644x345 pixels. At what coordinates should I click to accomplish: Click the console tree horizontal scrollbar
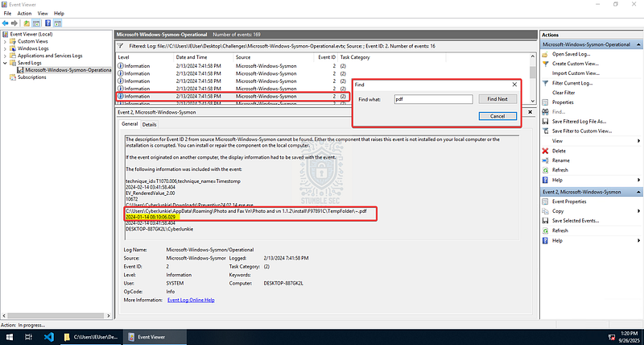pos(56,316)
